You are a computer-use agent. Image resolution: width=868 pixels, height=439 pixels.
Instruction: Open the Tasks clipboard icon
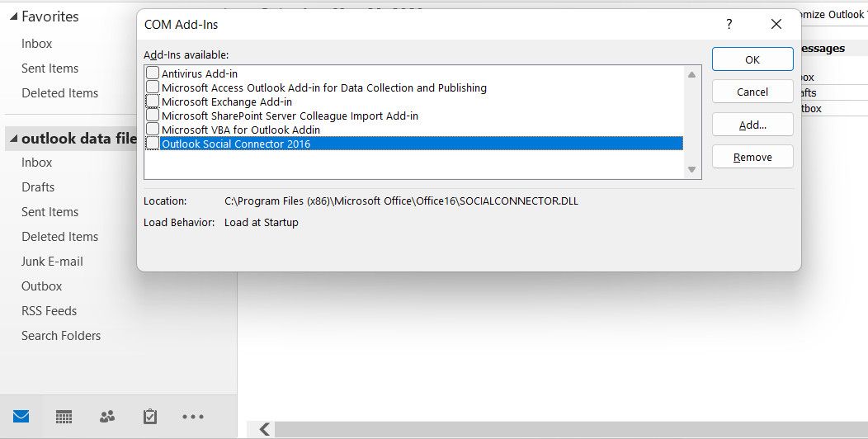[150, 416]
